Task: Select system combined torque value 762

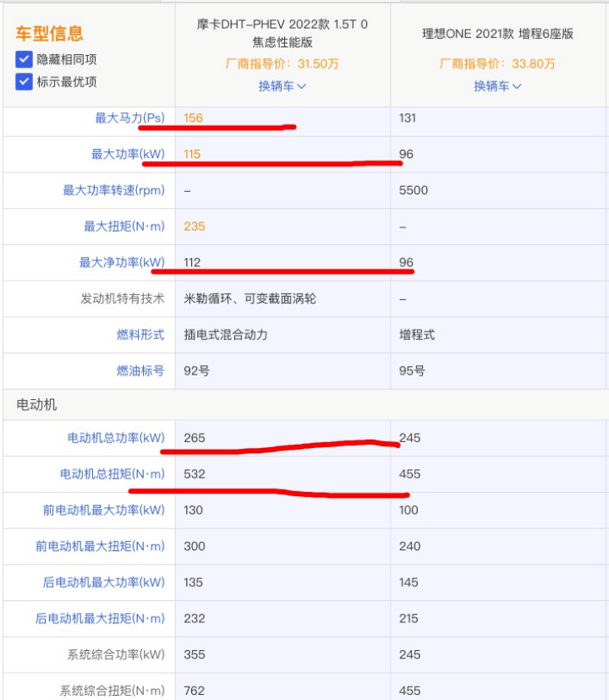Action: 195,691
